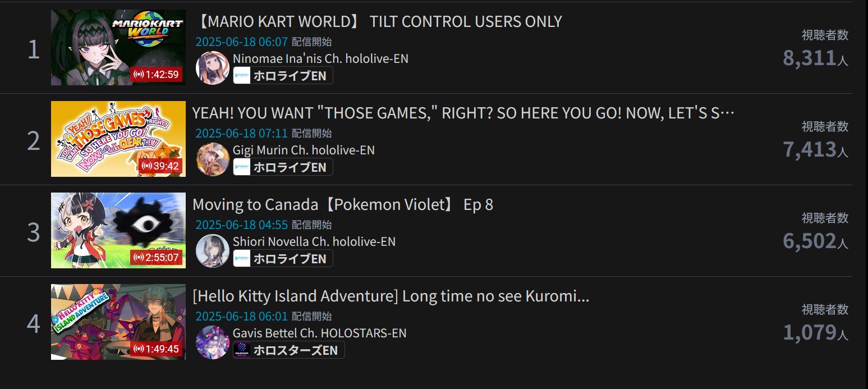Open the Pokemon Violet stream thumbnail

(118, 230)
